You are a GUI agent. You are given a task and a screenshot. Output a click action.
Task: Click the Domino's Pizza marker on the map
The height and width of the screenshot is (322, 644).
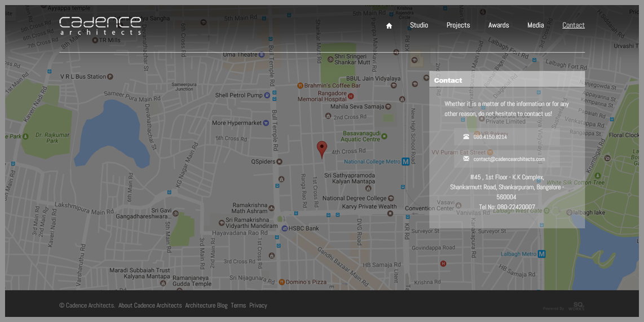coord(281,282)
